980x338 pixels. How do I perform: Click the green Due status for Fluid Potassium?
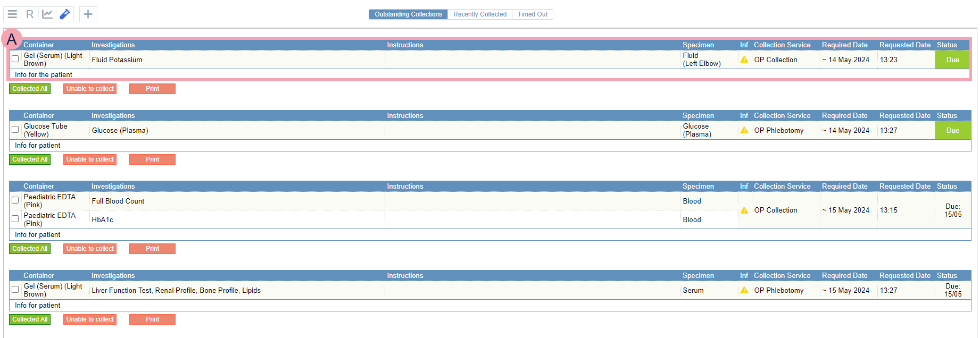click(952, 60)
